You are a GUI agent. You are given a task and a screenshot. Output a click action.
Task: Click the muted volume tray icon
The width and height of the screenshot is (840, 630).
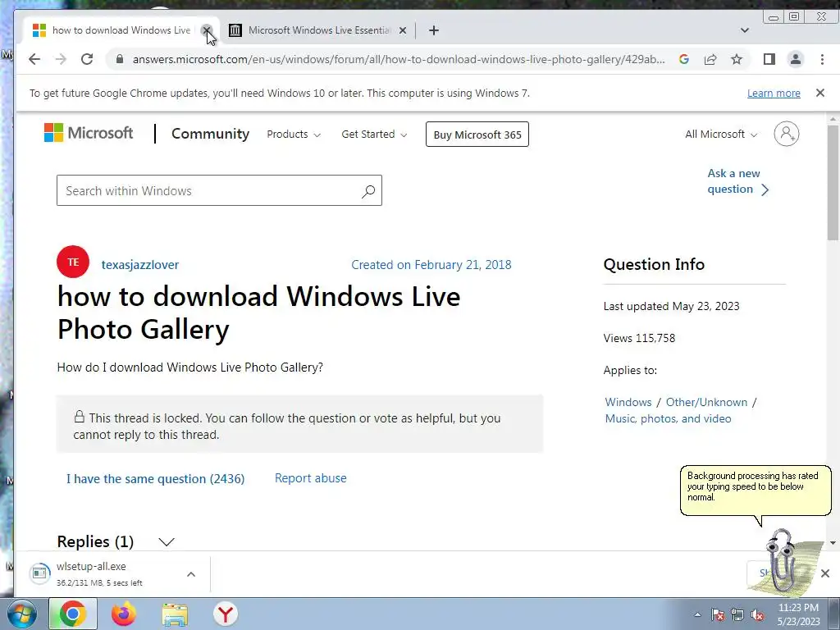757,615
